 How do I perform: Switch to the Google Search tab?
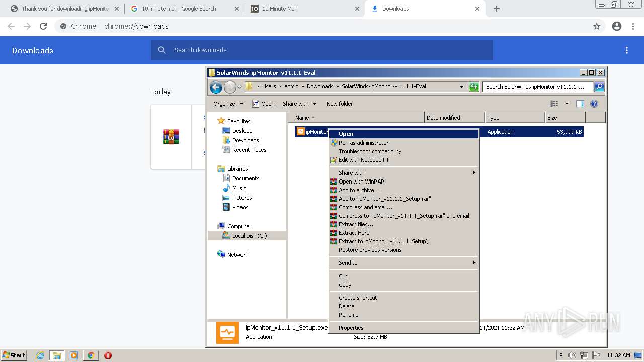pyautogui.click(x=184, y=9)
